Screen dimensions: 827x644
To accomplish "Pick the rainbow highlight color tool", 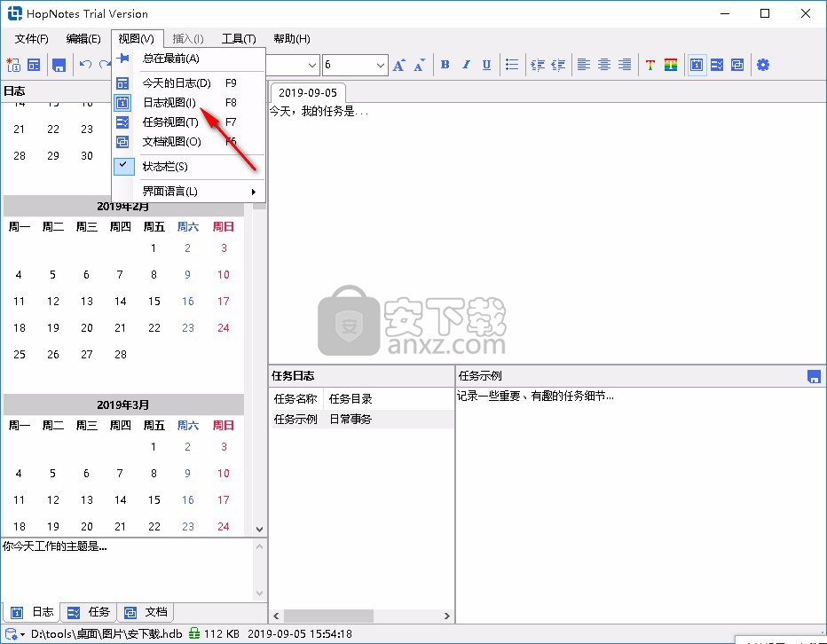I will click(670, 65).
